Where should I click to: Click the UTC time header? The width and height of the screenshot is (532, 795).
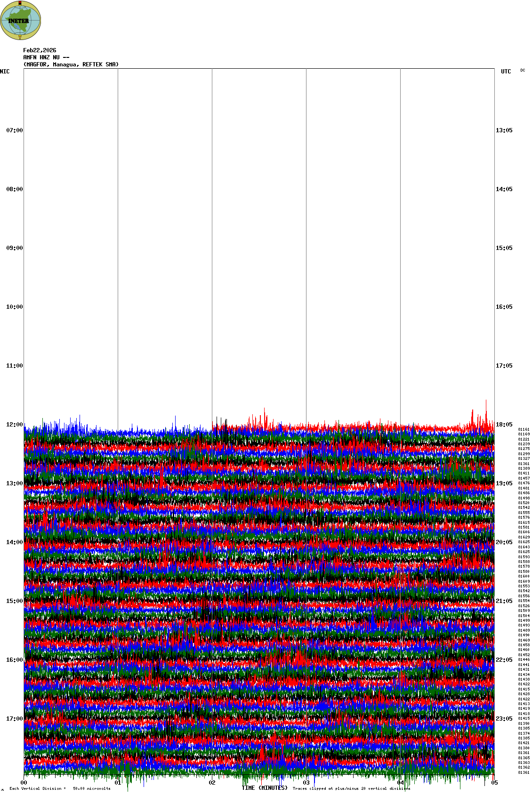[x=506, y=72]
